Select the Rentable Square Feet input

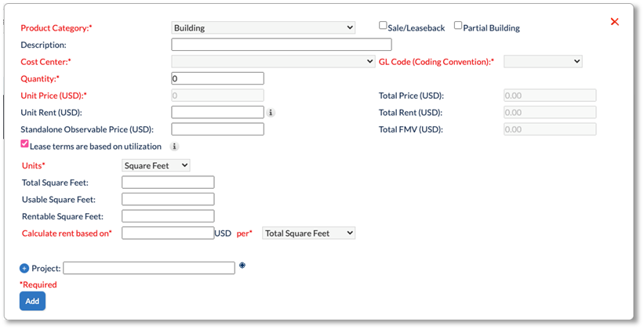168,216
